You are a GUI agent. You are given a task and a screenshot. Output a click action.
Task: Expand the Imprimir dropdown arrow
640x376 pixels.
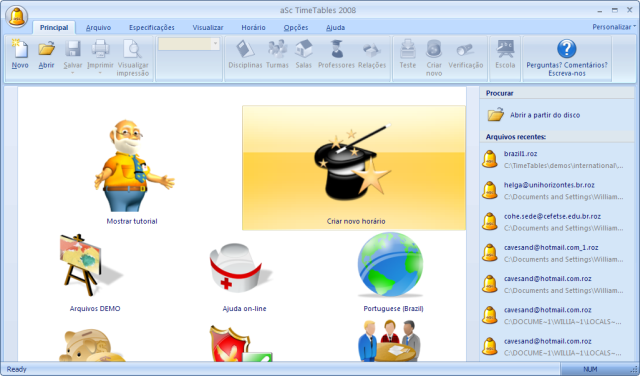tap(100, 73)
